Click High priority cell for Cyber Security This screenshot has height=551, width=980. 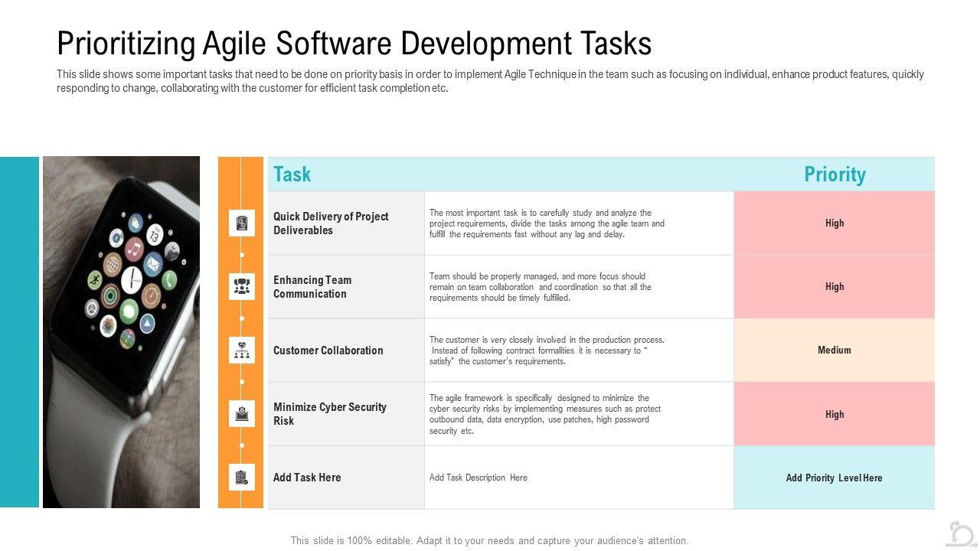point(835,415)
